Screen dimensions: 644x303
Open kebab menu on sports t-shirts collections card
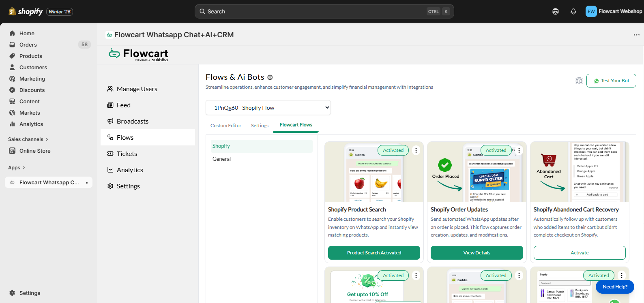coord(519,275)
